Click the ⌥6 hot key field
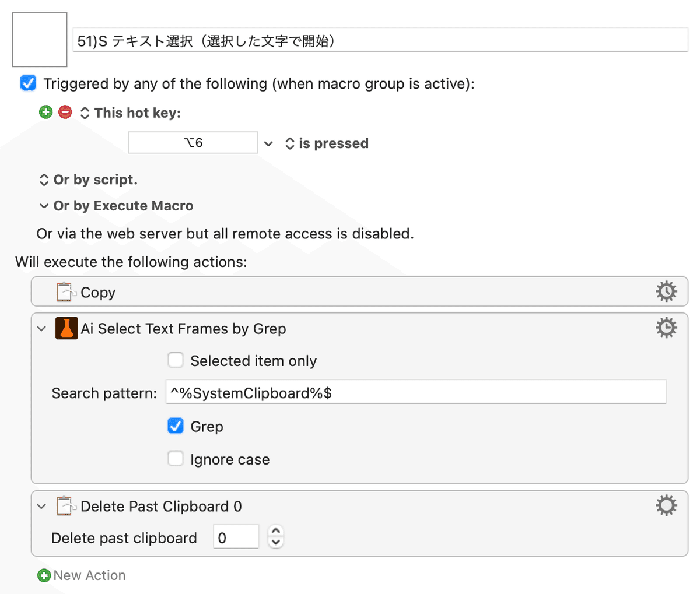 193,143
